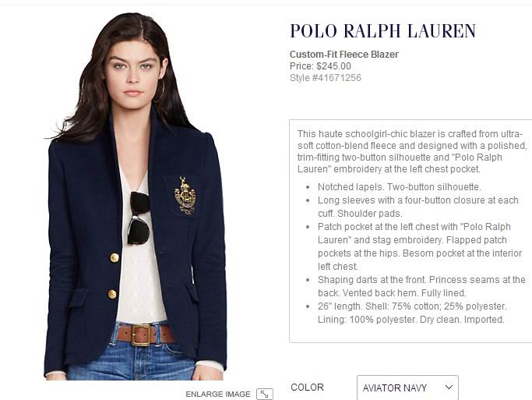
Task: Click the 26" length Shell fabric bullet
Action: tap(412, 313)
